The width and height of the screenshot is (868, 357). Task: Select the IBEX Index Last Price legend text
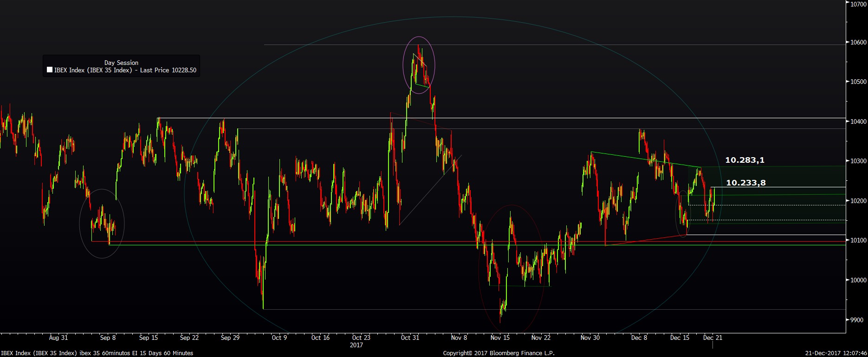point(125,70)
